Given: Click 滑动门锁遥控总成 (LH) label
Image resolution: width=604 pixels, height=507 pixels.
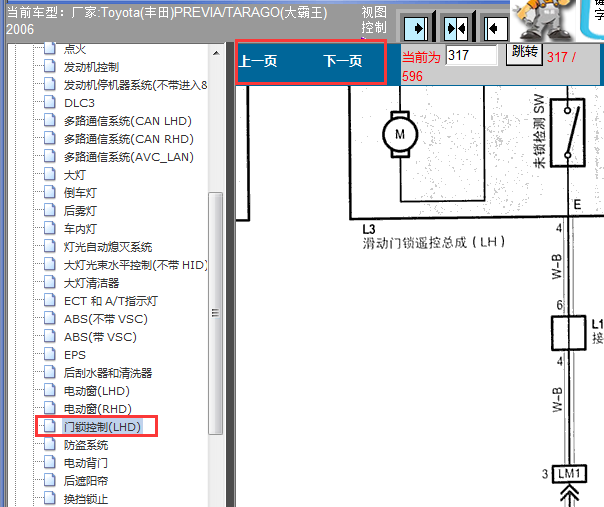Looking at the screenshot, I should pos(434,242).
